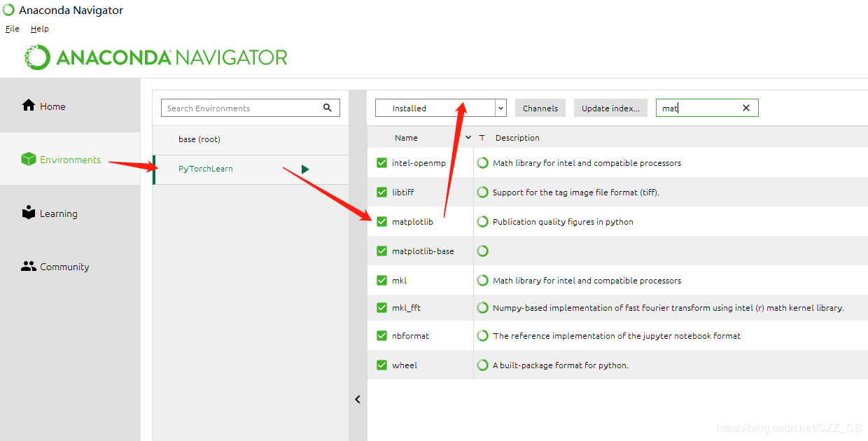868x441 pixels.
Task: Click the search magnifier in environments search
Action: coord(328,108)
